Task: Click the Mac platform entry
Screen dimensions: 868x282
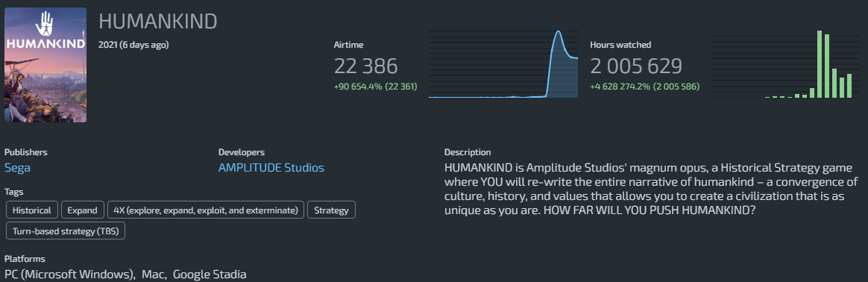Action: (154, 275)
